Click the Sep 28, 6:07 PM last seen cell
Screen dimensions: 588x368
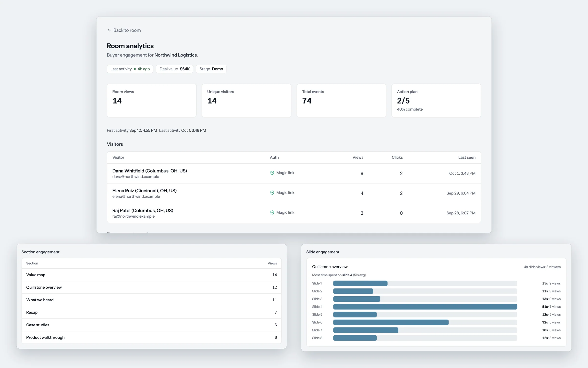[x=461, y=213]
